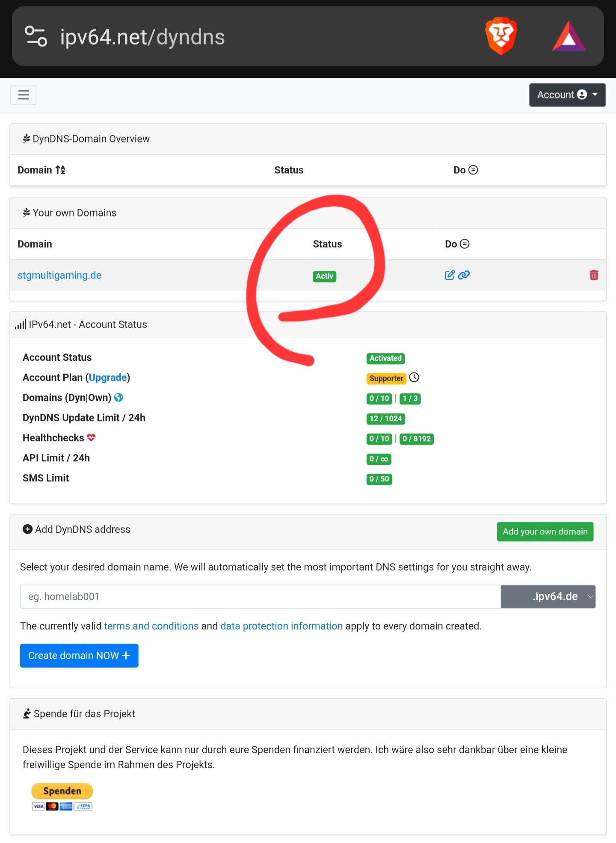This screenshot has height=843, width=616.
Task: Edit the stgmultigaming.de domain entry
Action: coord(449,275)
